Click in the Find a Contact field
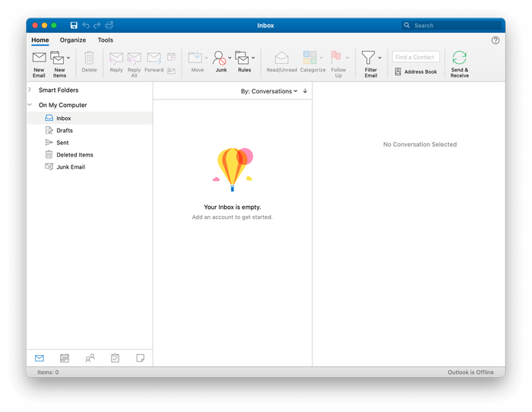 [x=416, y=57]
